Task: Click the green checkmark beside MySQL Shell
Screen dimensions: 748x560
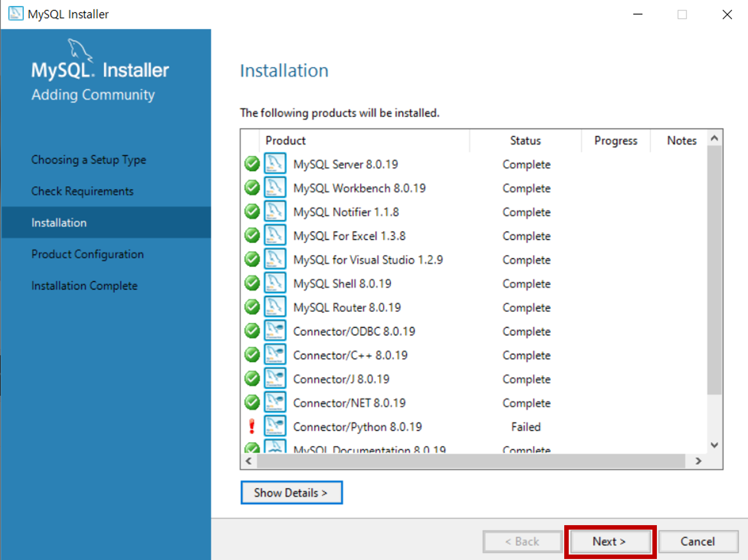Action: click(252, 283)
